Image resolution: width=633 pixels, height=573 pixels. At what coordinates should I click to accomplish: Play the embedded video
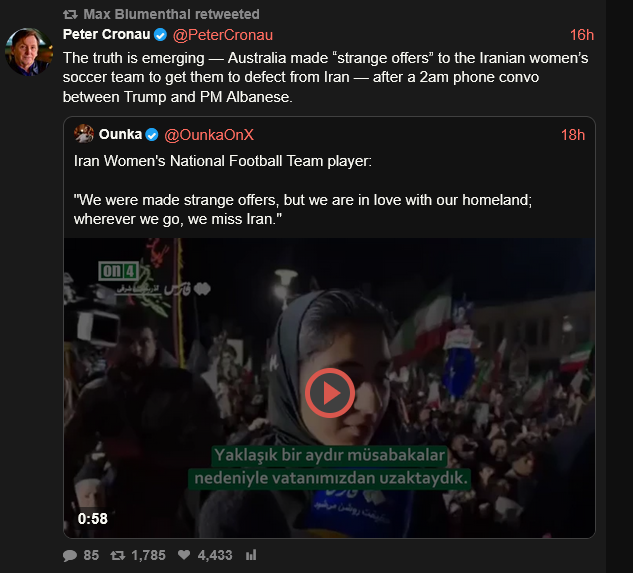(329, 392)
